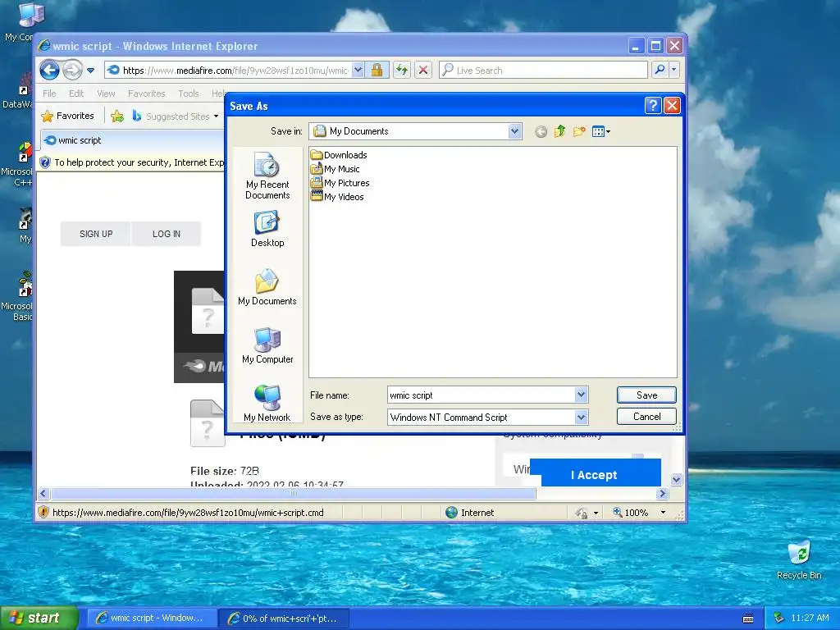
Task: Click the scroll left arrow
Action: (44, 493)
